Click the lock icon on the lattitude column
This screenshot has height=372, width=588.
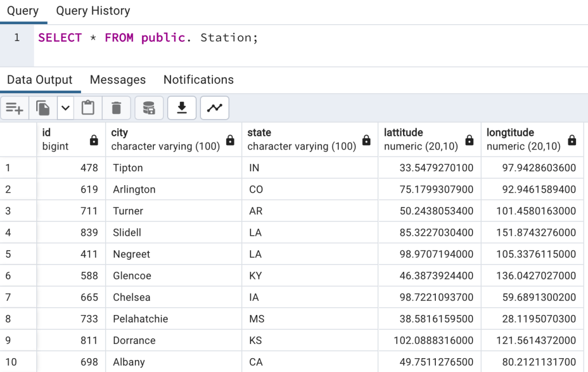[469, 140]
